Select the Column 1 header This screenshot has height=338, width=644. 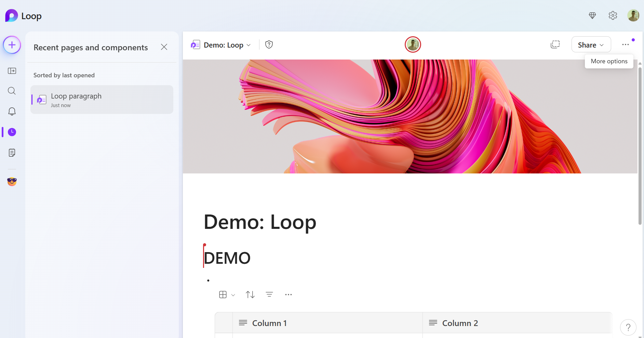point(327,323)
